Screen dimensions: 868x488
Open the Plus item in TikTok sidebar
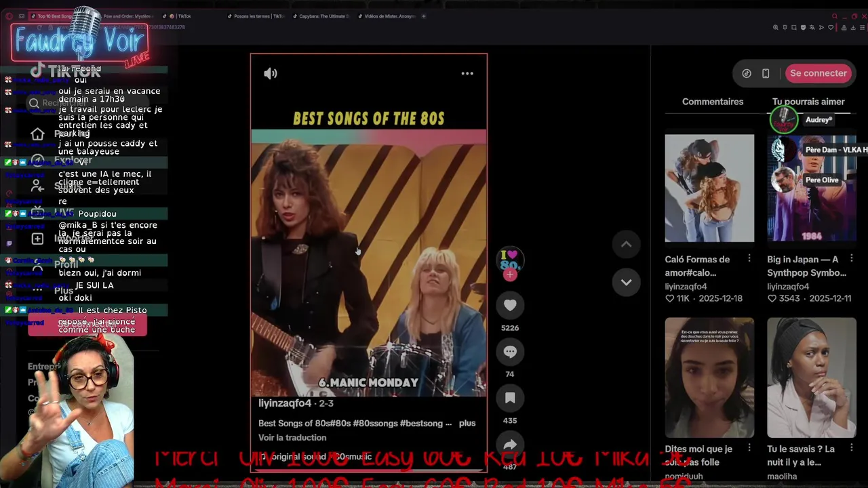[52, 290]
